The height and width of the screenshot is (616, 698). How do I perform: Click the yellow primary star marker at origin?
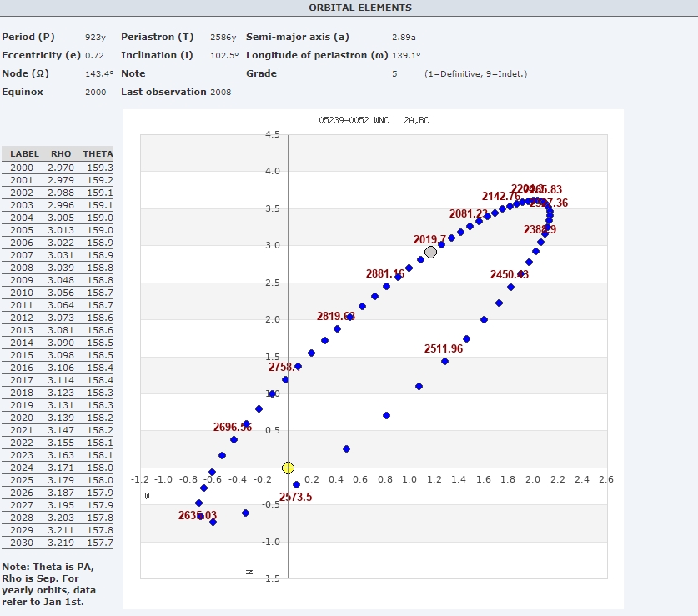pos(288,468)
